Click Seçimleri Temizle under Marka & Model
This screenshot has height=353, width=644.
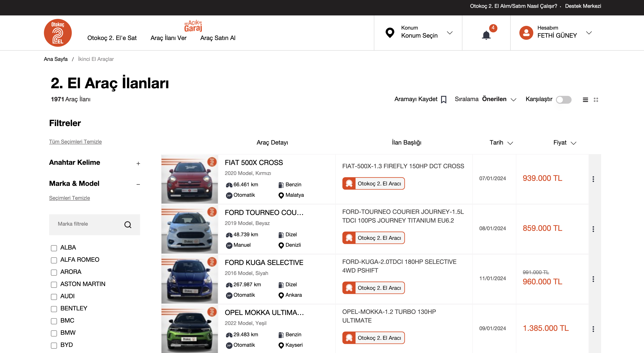69,198
